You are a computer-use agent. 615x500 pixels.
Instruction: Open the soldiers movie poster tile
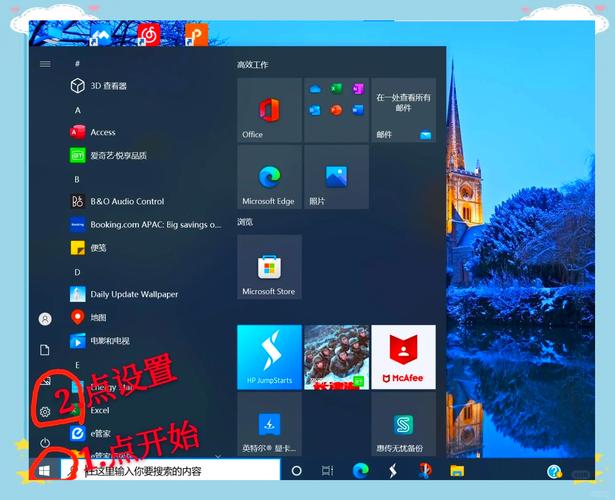point(337,357)
